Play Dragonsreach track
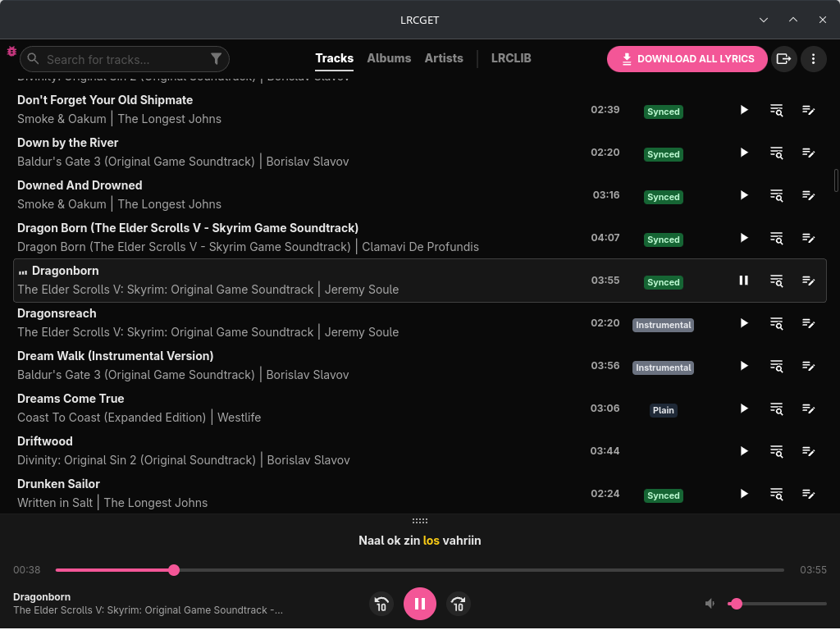840x630 pixels. [743, 323]
